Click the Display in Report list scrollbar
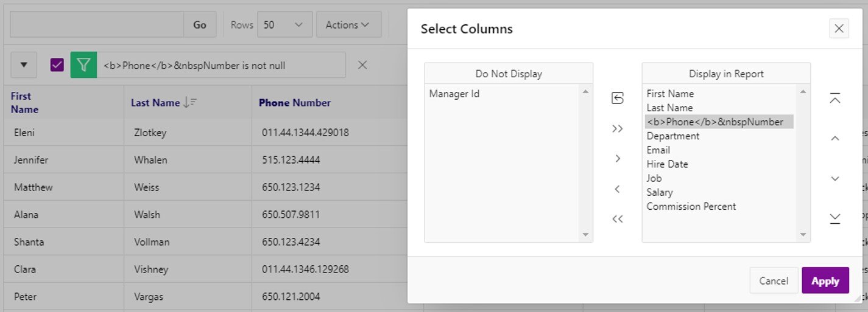This screenshot has width=868, height=312. tap(803, 163)
